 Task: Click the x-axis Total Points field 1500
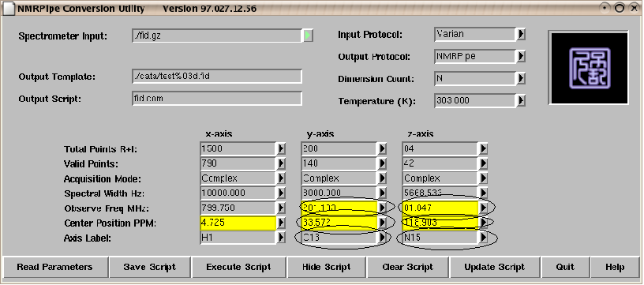pyautogui.click(x=238, y=148)
